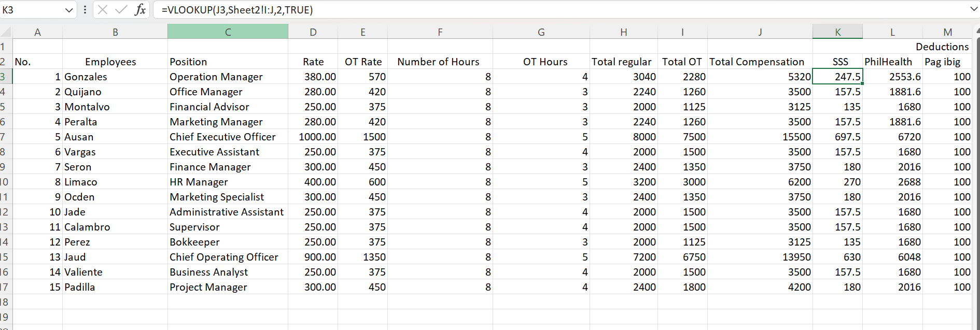The image size is (980, 330).
Task: Click the Name Box showing K3
Action: click(x=31, y=10)
